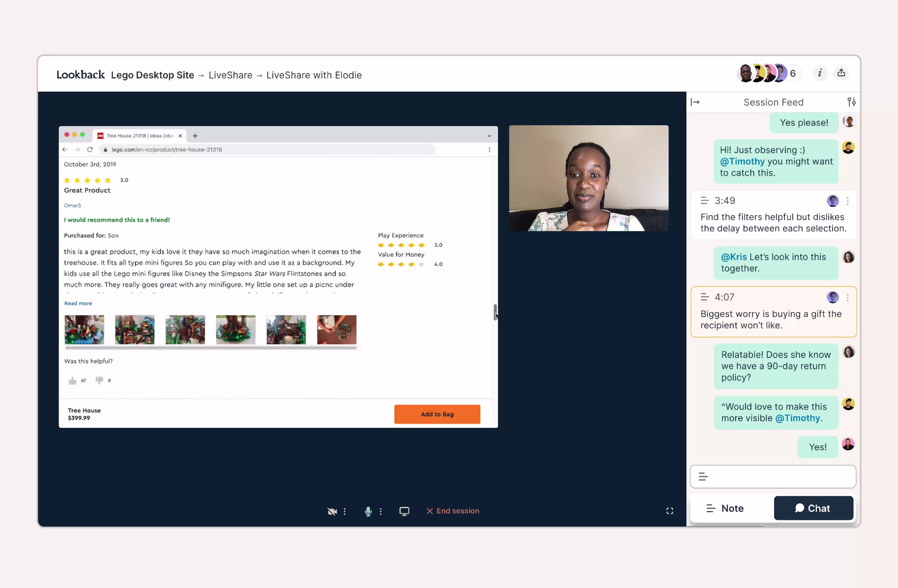Click the screen share monitor icon
The height and width of the screenshot is (588, 898).
(404, 511)
